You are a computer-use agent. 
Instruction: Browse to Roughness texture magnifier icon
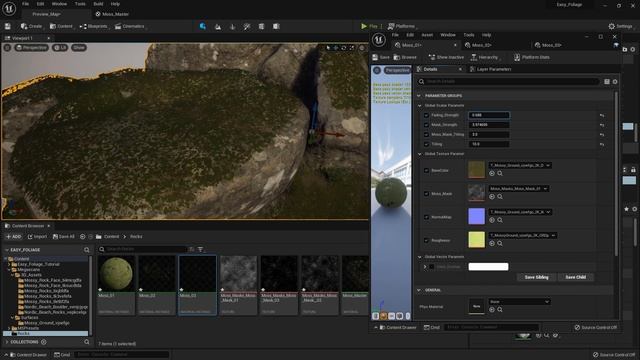[x=500, y=244]
